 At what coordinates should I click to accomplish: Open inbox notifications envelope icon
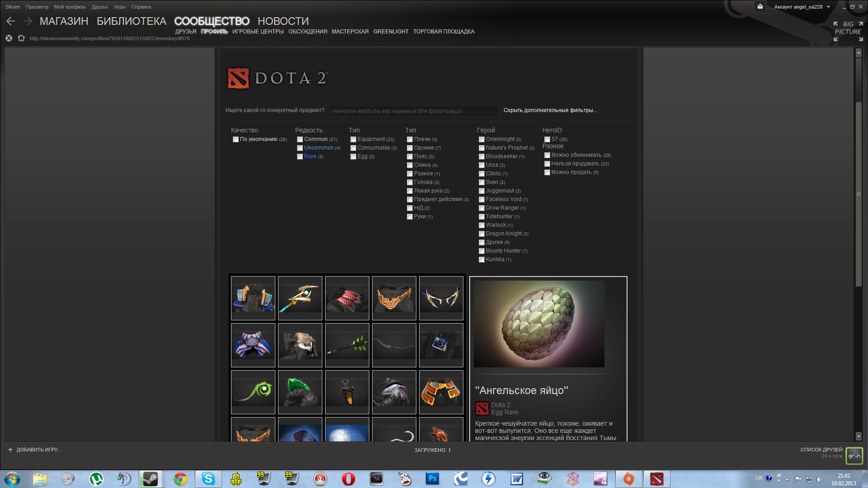pyautogui.click(x=760, y=6)
